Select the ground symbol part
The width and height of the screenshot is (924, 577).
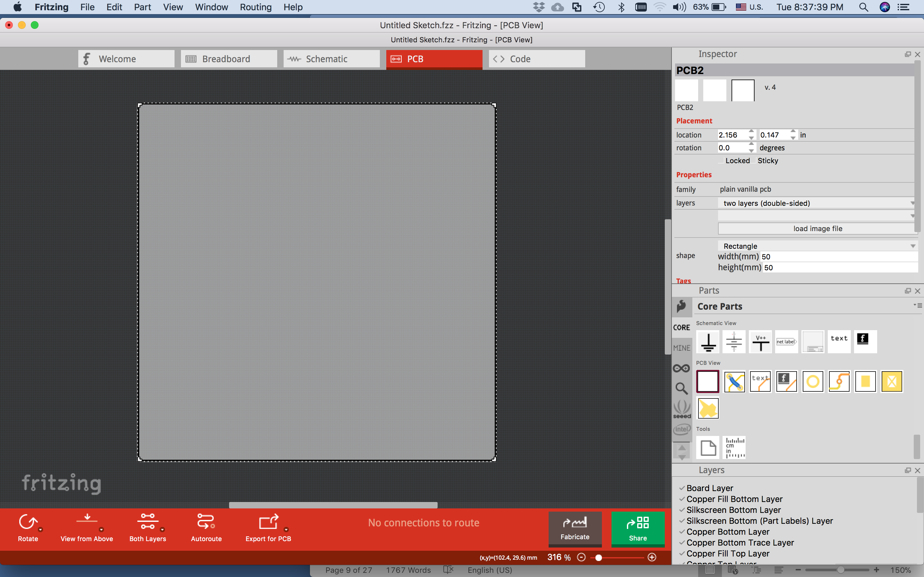(x=708, y=342)
